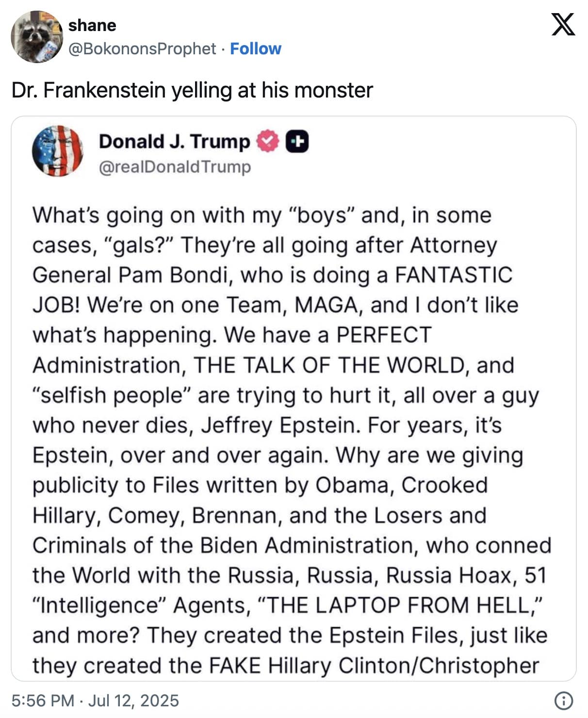
Task: Click the Trump flag-face avatar
Action: click(57, 151)
